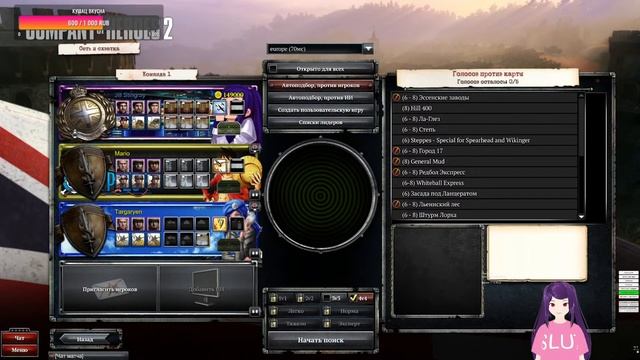
Task: Enable the 3v3 mode checkbox
Action: click(x=327, y=298)
